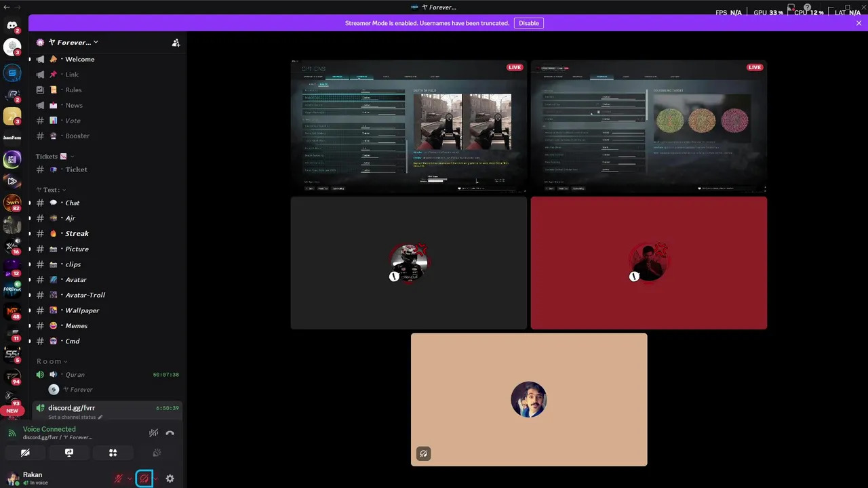Click Voice Connected status text

point(50,429)
